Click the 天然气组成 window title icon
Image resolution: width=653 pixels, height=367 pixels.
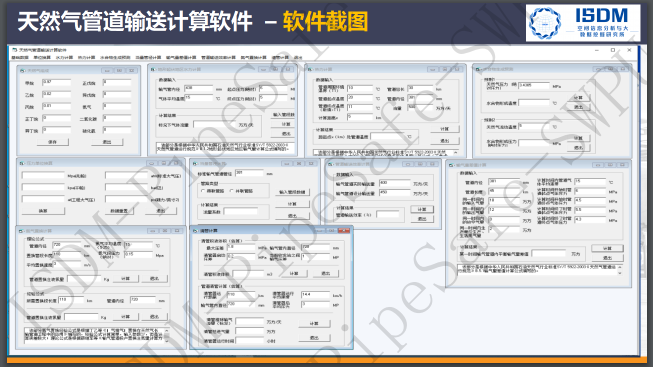(23, 70)
